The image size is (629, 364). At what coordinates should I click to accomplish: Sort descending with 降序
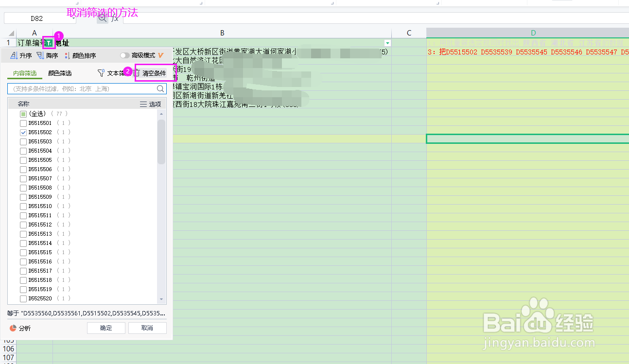point(47,55)
